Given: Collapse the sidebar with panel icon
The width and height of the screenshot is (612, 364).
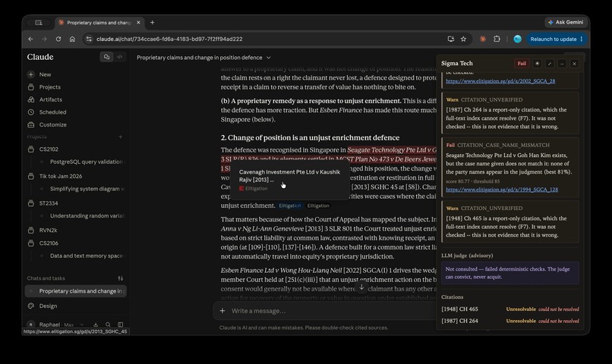Looking at the screenshot, I should [120, 325].
